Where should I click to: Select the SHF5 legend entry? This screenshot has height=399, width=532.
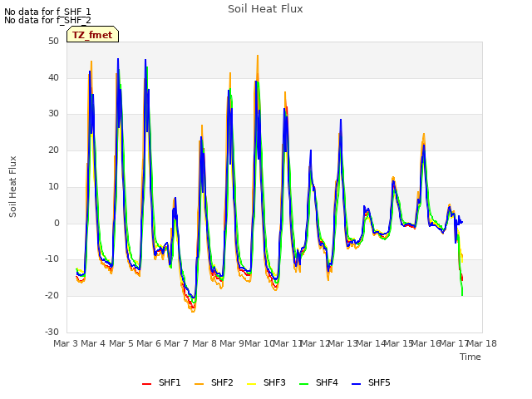point(372,382)
